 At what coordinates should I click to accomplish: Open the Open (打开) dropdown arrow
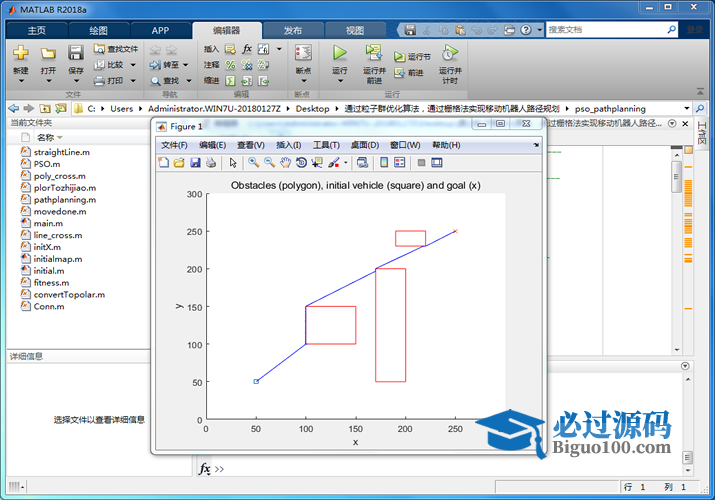48,81
